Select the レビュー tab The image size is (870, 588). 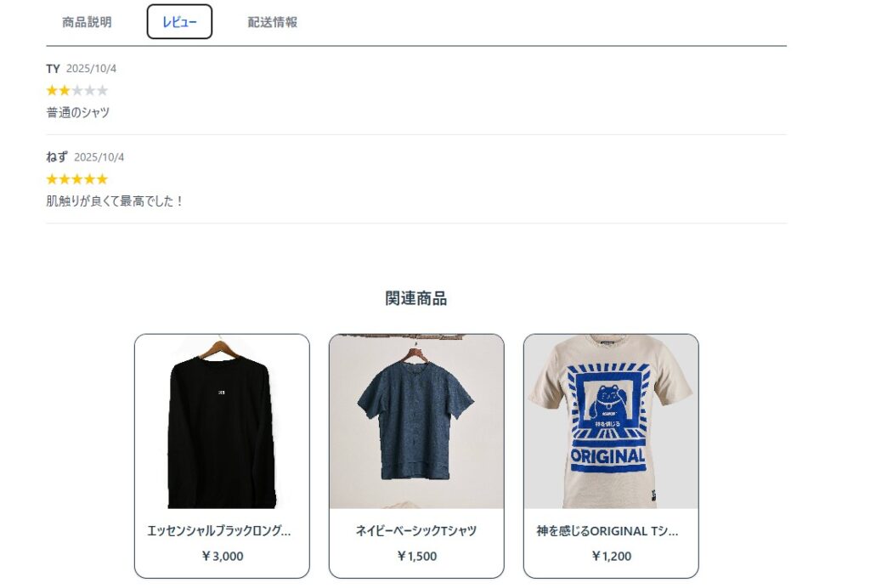pyautogui.click(x=179, y=22)
